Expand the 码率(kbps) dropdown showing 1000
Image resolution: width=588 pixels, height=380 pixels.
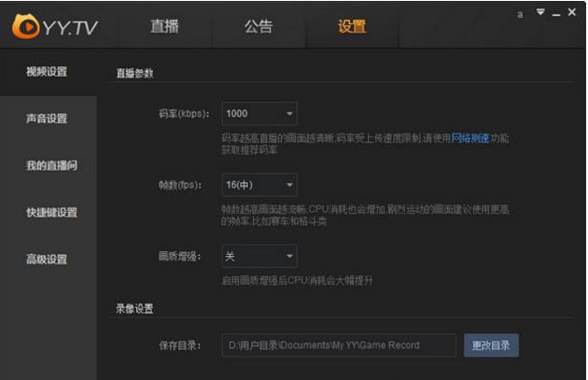coord(259,113)
